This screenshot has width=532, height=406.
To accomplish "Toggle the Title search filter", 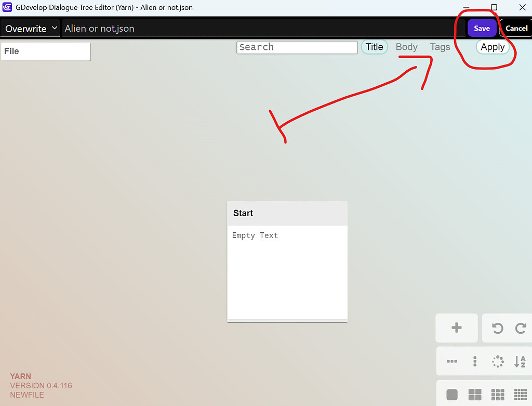I will click(374, 47).
